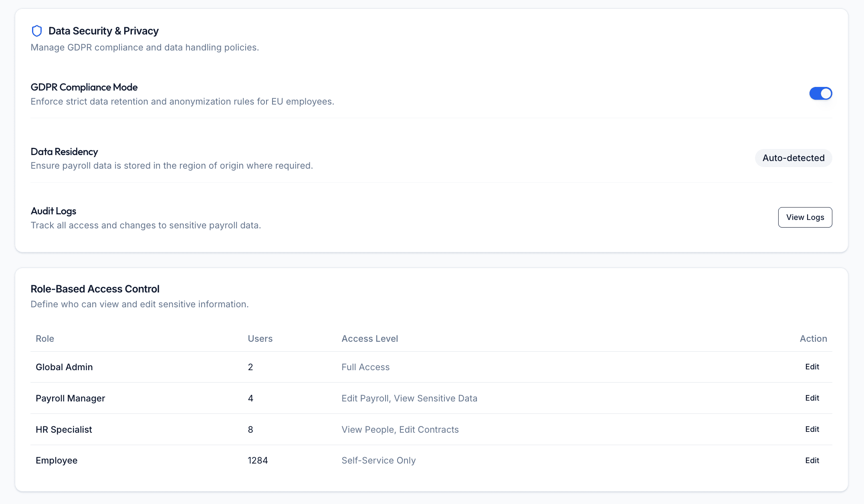
Task: Edit the Employee role
Action: (812, 460)
